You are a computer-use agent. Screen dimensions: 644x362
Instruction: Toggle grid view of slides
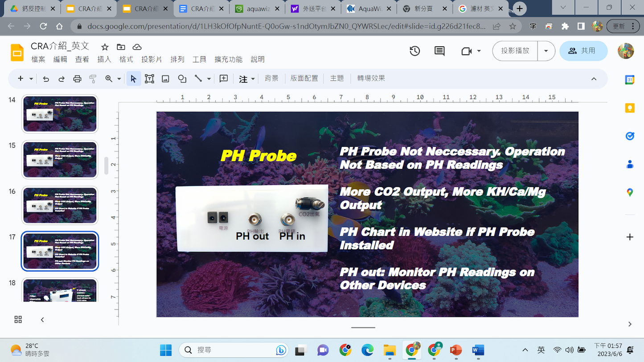pos(18,319)
